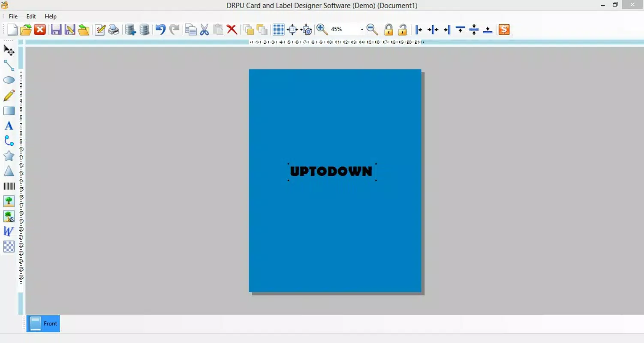644x343 pixels.
Task: Click the paste clipboard icon
Action: (218, 30)
